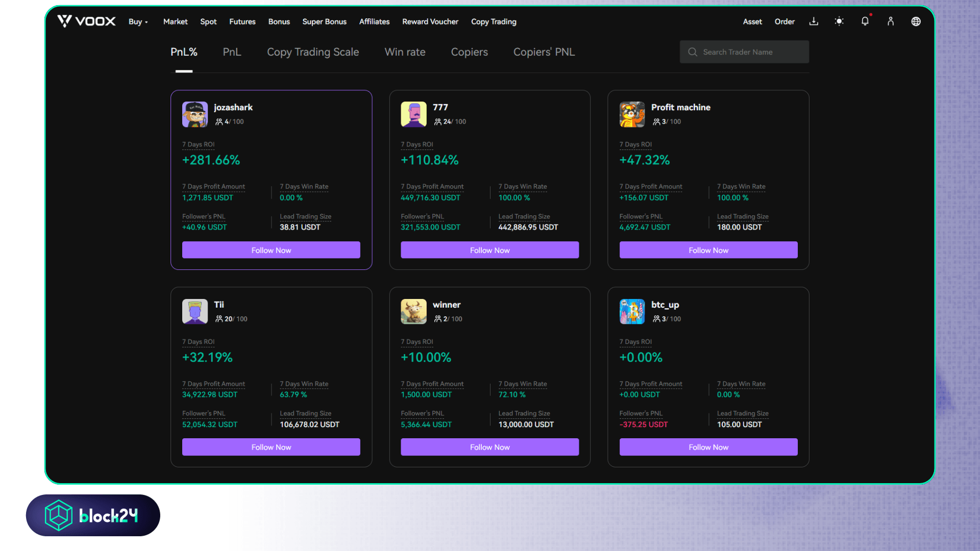Open Profit machine trader name
Viewport: 980px width, 551px height.
point(681,107)
